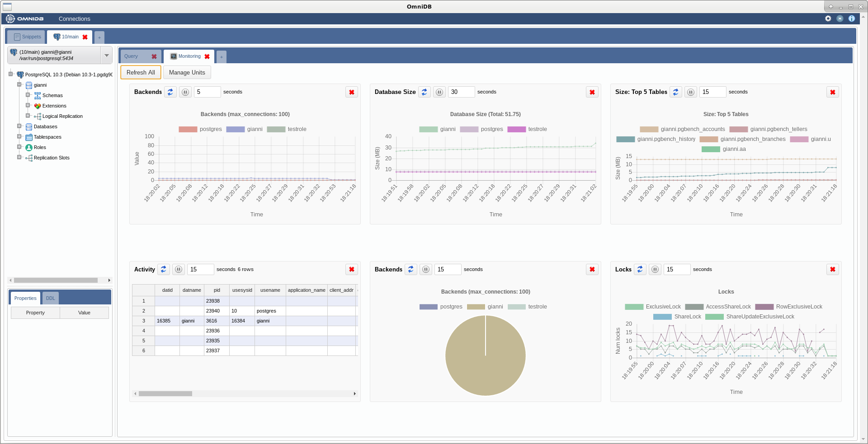868x444 pixels.
Task: Pause the Size: Top 5 Tables chart
Action: point(691,92)
